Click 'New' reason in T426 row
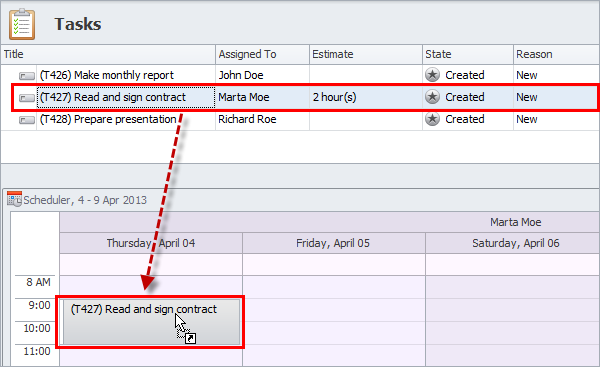Image resolution: width=600 pixels, height=367 pixels. pyautogui.click(x=527, y=75)
